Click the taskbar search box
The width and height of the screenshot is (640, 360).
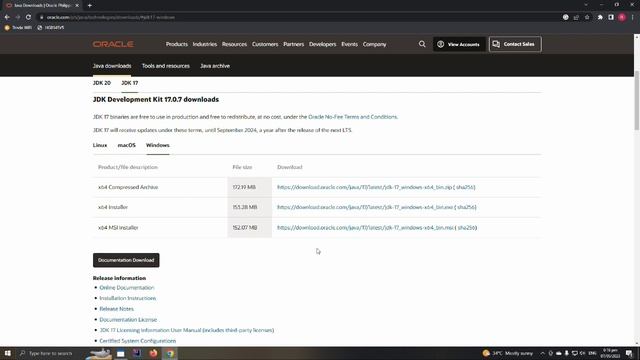(x=50, y=353)
